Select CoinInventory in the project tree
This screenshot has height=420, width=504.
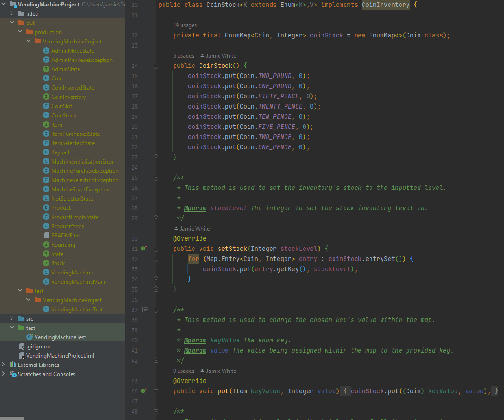68,97
